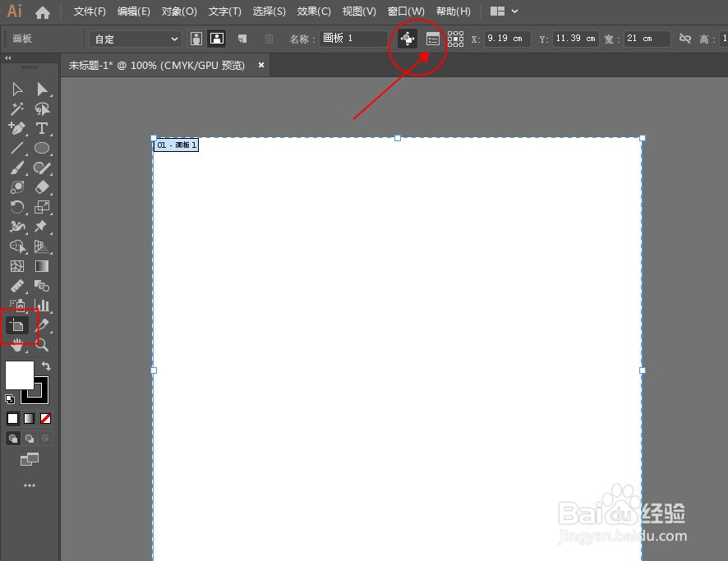
Task: Open Edit Toolbar three dots
Action: pyautogui.click(x=30, y=485)
